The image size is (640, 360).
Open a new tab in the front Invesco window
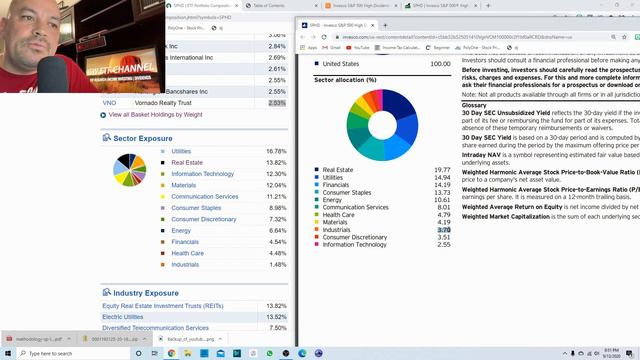[385, 25]
